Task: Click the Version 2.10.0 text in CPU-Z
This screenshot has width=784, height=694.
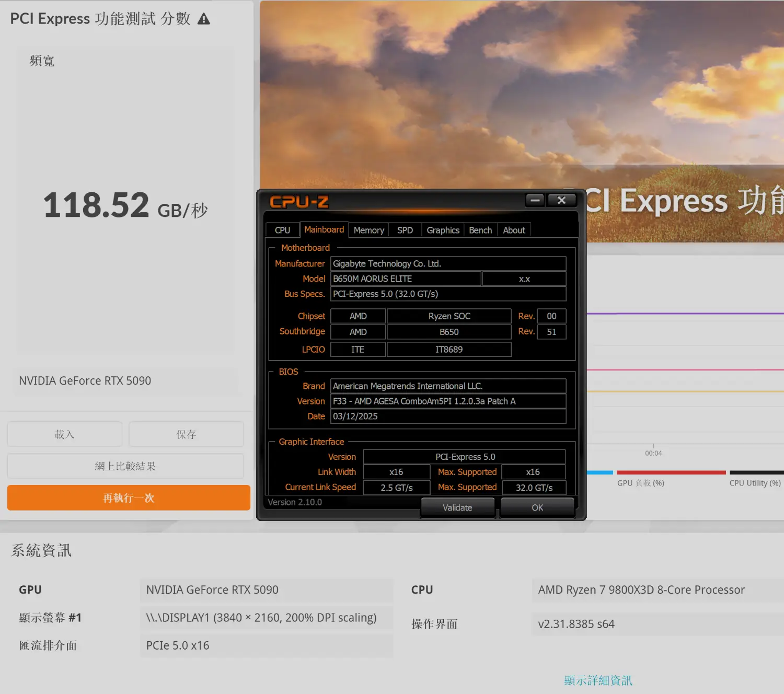Action: (x=295, y=502)
